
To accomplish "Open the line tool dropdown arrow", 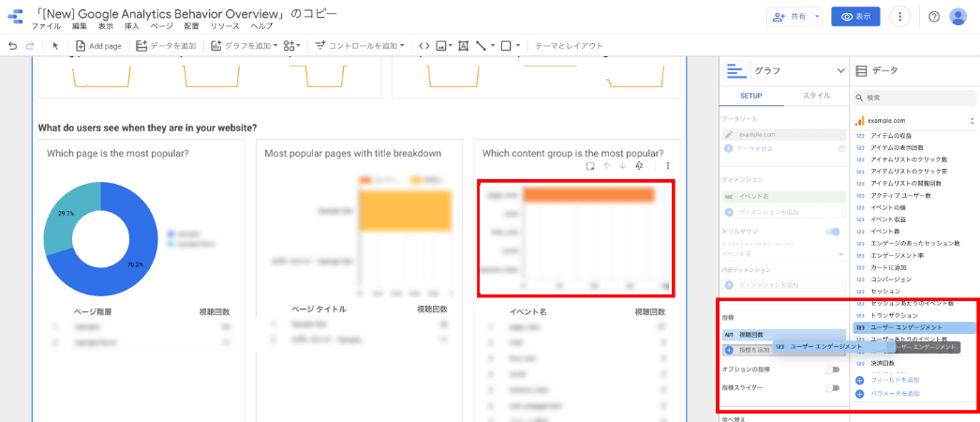I will (493, 46).
